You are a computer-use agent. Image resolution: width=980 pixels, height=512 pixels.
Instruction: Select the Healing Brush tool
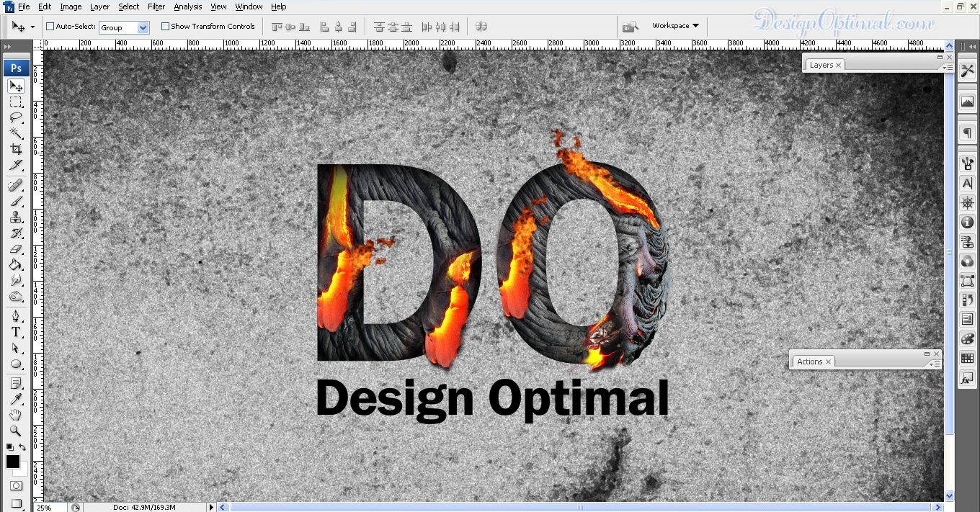pos(16,186)
